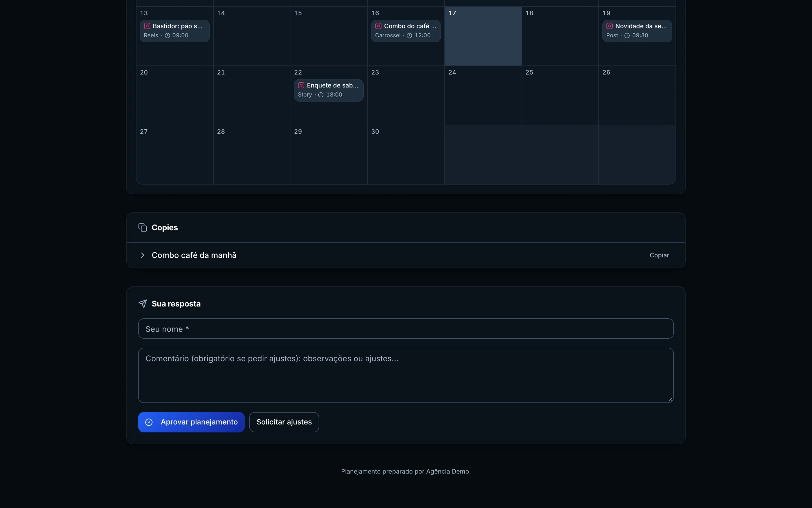Select day 21 in the calendar
Image resolution: width=812 pixels, height=508 pixels.
tap(252, 95)
